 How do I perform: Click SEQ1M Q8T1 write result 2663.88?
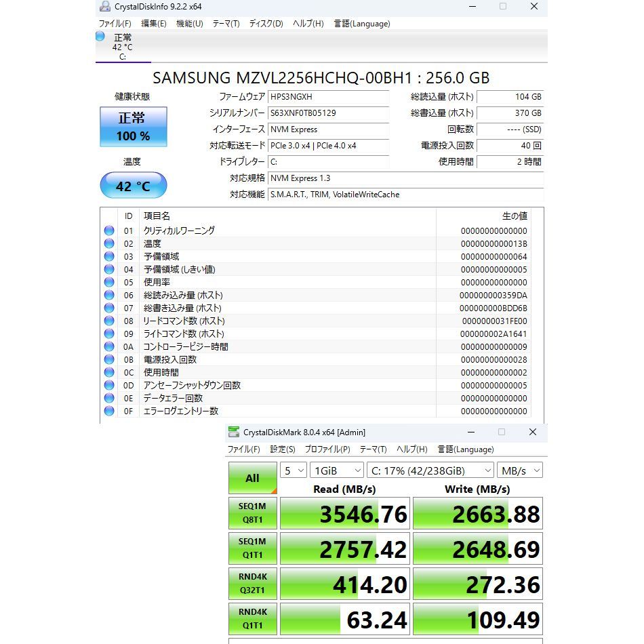[478, 513]
